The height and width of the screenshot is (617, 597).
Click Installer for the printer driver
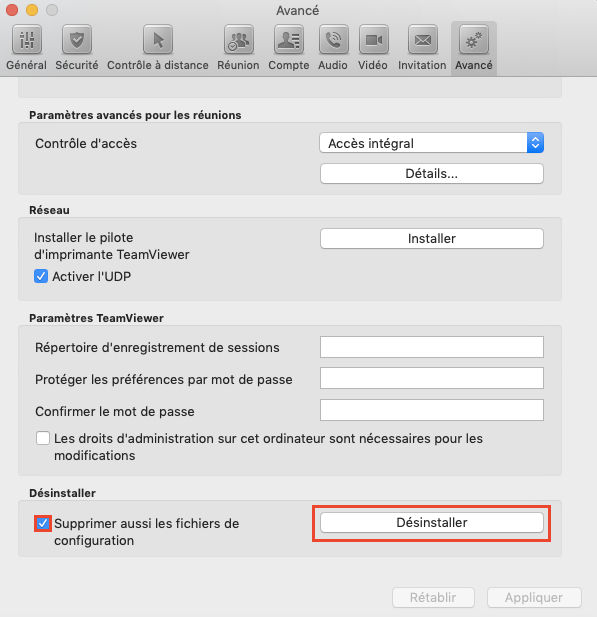click(432, 238)
